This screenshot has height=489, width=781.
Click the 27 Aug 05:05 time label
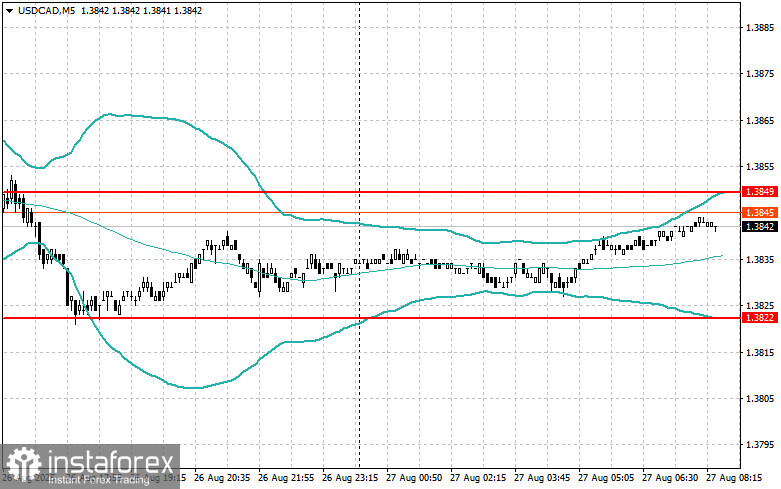tap(606, 478)
